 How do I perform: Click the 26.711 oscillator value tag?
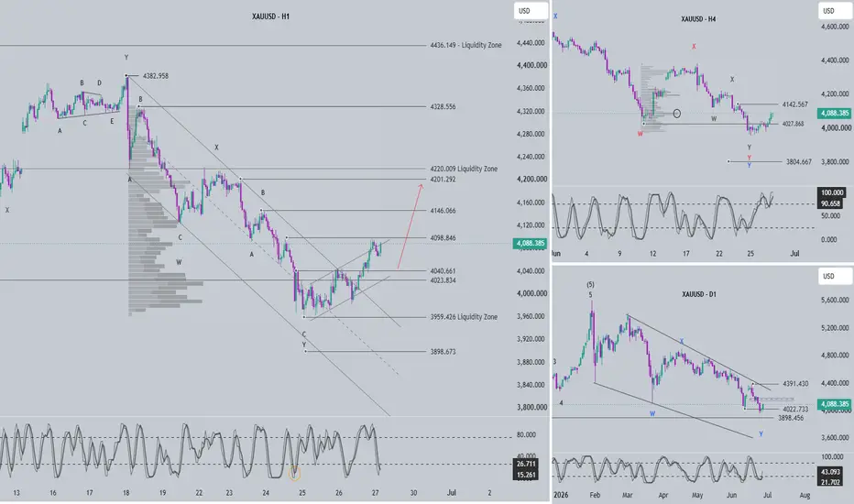pyautogui.click(x=526, y=465)
